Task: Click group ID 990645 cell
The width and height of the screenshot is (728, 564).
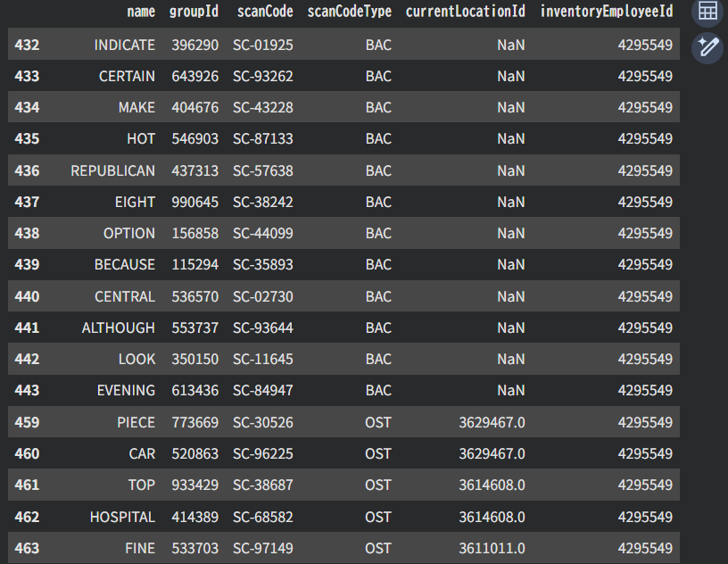Action: click(194, 202)
